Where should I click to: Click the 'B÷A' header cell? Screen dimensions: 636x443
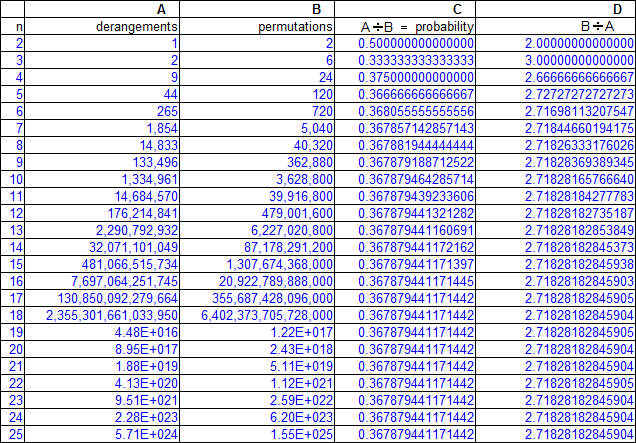[x=556, y=26]
